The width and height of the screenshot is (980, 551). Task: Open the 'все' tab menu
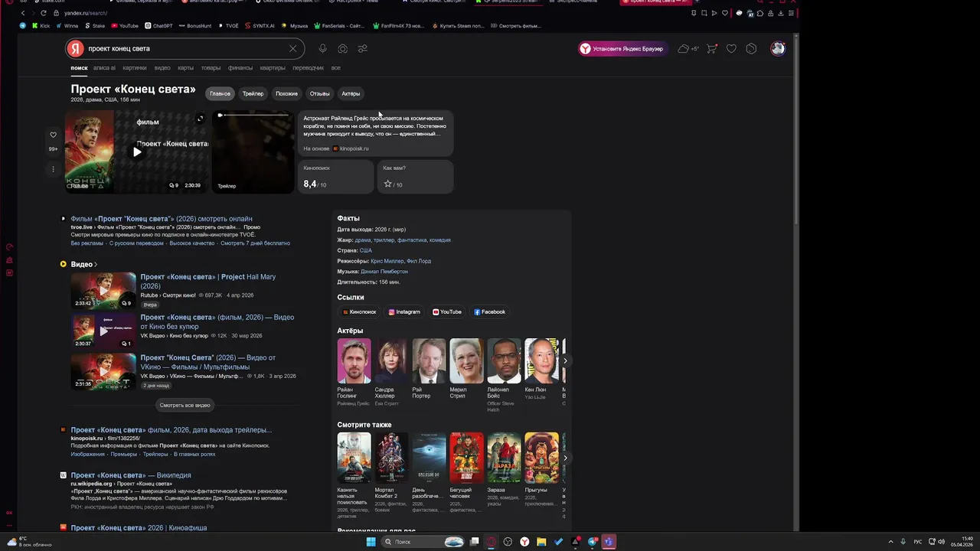tap(335, 68)
